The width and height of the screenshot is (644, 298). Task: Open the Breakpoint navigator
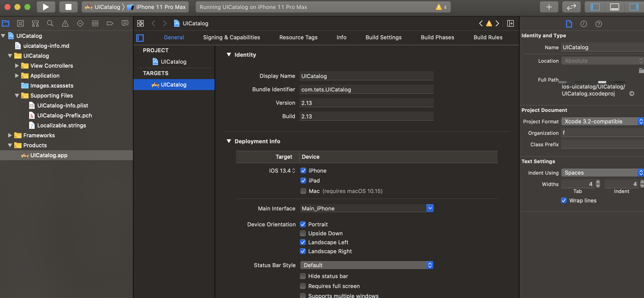pos(110,23)
